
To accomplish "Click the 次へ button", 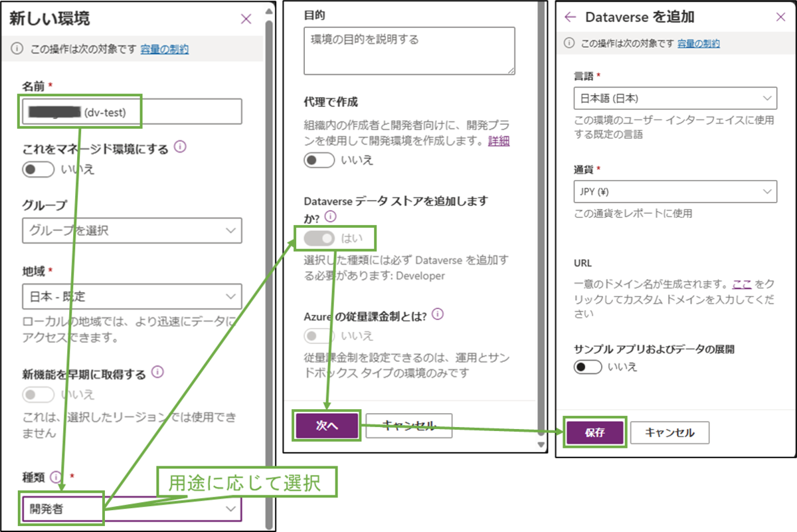I will (328, 426).
